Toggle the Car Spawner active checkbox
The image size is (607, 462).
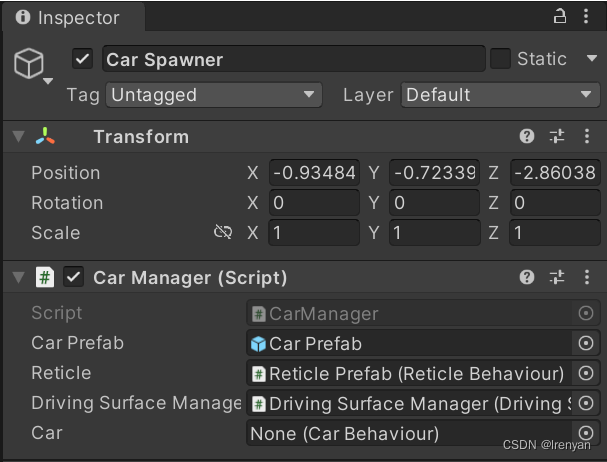[x=83, y=59]
